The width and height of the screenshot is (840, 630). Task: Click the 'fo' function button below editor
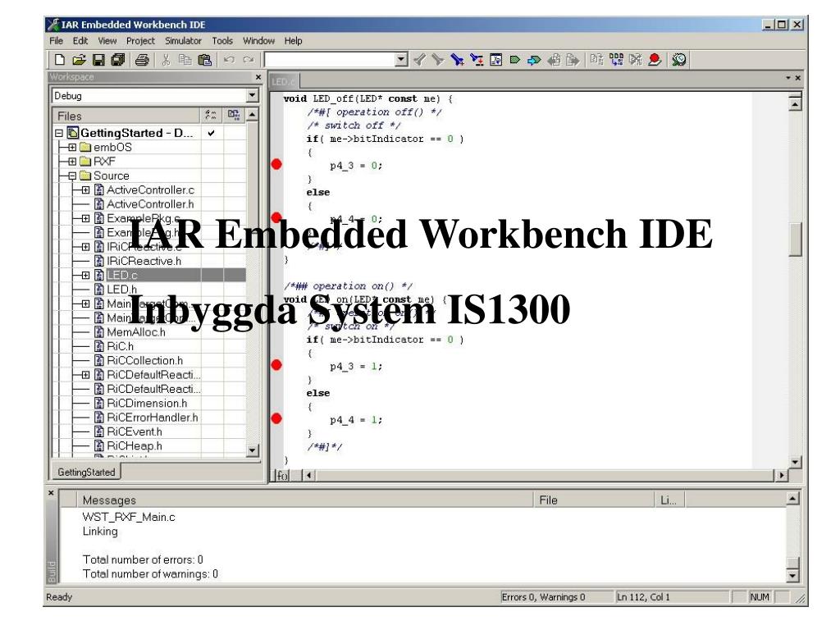point(282,475)
